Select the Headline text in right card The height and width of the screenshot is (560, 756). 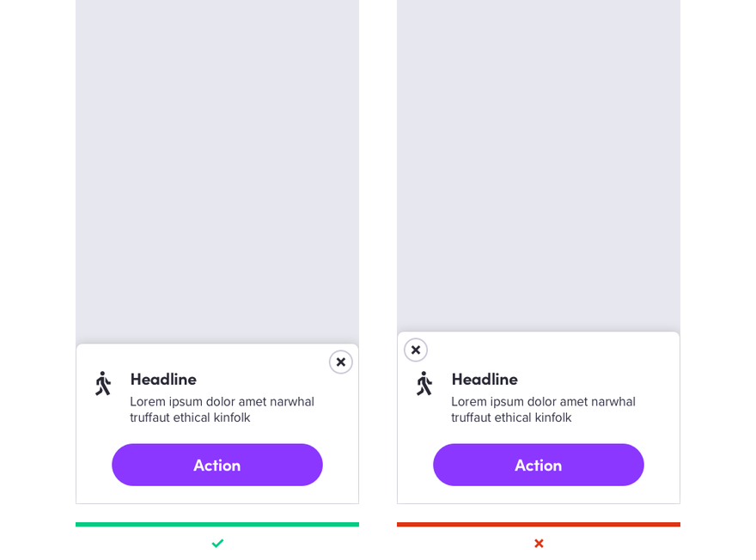[x=485, y=380]
